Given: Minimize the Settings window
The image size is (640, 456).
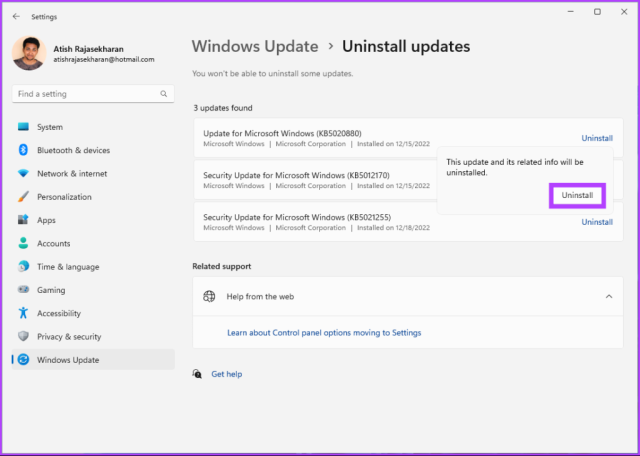Looking at the screenshot, I should point(571,12).
